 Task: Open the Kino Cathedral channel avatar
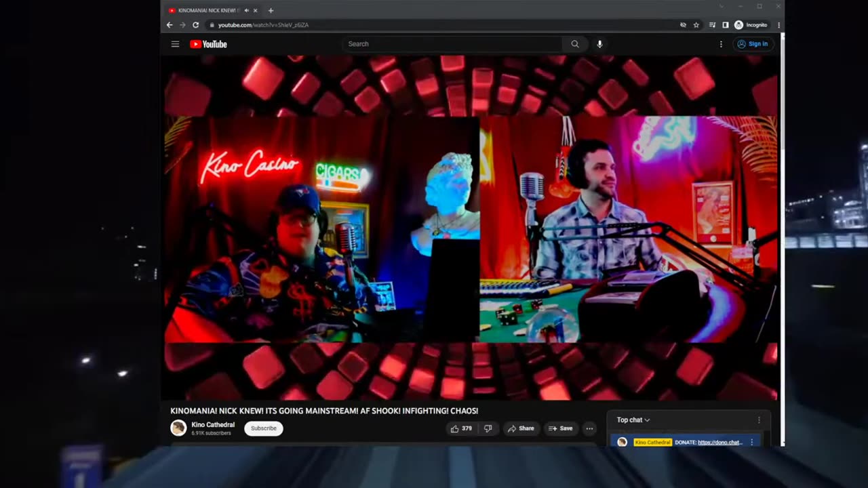tap(178, 428)
